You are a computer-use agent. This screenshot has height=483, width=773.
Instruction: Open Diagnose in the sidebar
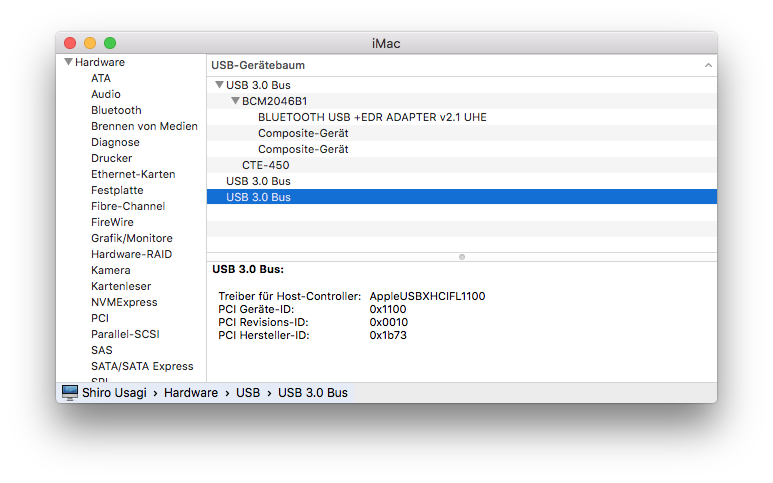[x=115, y=142]
